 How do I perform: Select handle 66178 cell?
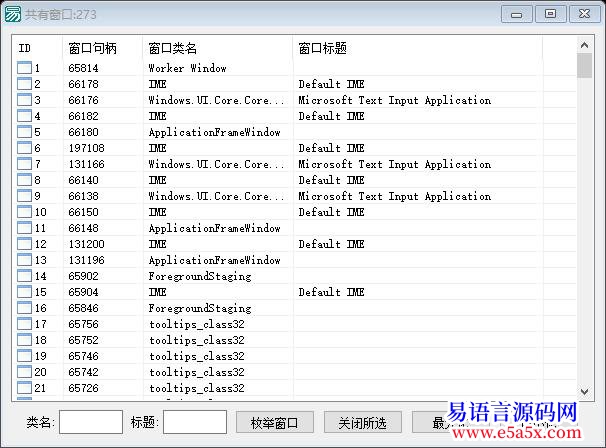pos(83,84)
